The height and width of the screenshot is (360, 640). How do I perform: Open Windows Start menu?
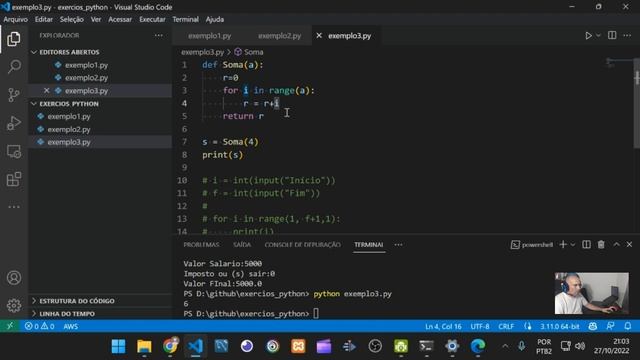pyautogui.click(x=118, y=346)
